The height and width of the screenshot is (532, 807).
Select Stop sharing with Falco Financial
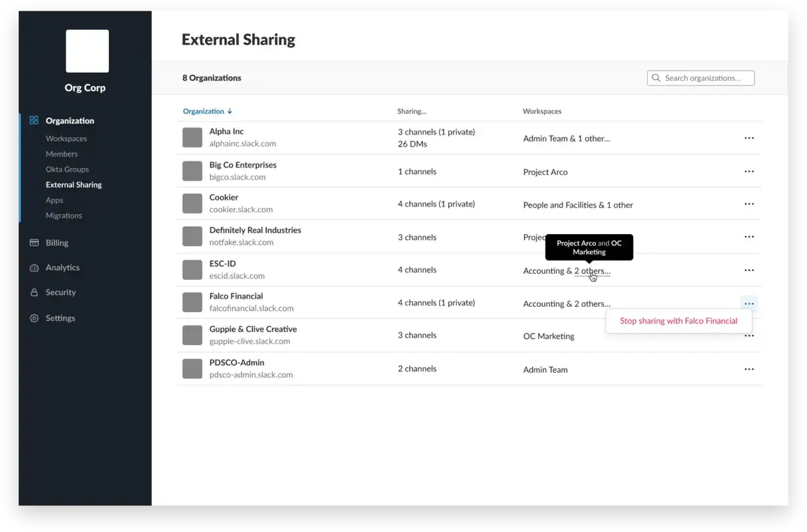(679, 321)
